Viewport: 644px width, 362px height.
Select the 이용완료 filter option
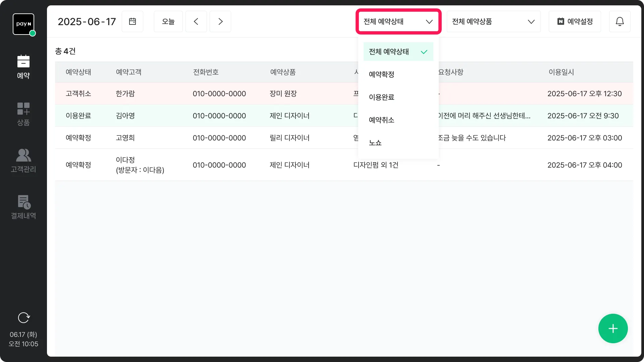[382, 97]
